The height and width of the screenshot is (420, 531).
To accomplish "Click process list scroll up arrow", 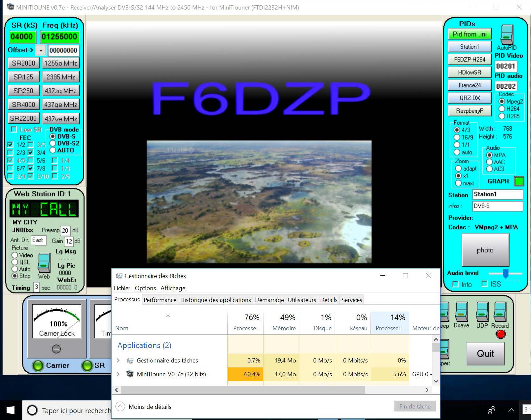I will (x=436, y=339).
